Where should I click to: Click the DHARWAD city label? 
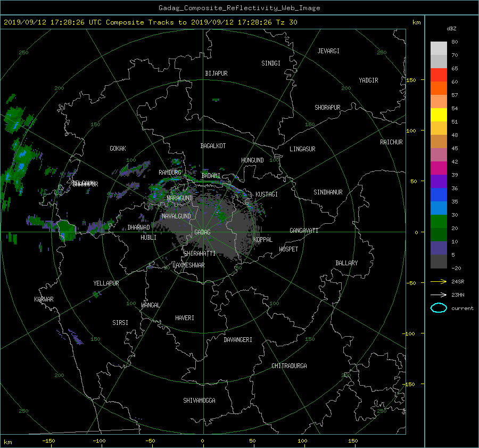click(139, 227)
